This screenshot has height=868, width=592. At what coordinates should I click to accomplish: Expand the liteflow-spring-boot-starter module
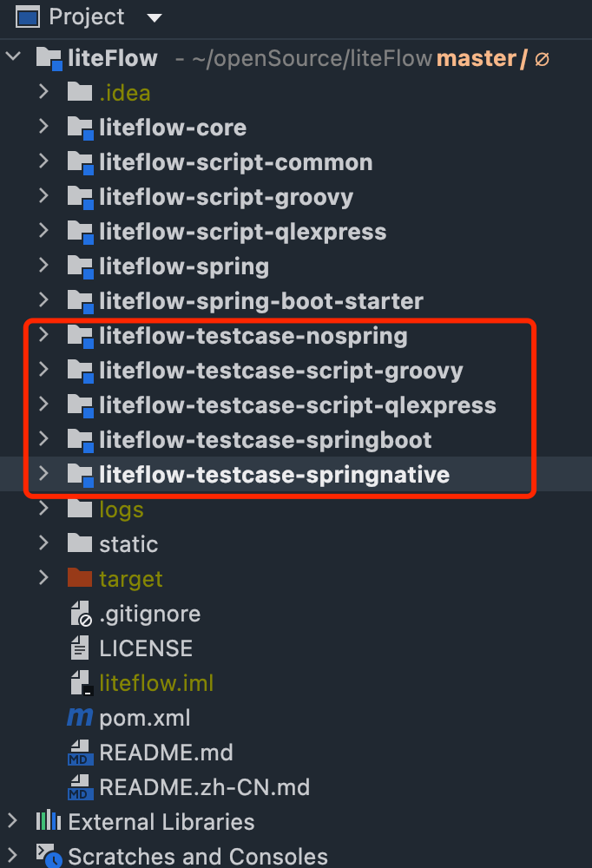pyautogui.click(x=43, y=301)
